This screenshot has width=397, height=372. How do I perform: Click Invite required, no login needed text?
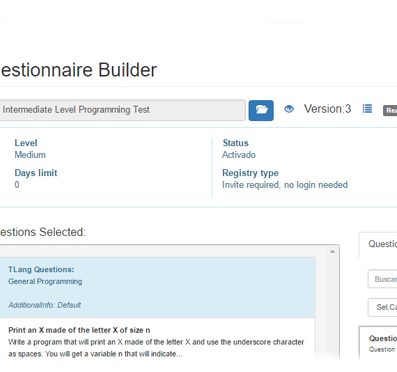[285, 185]
